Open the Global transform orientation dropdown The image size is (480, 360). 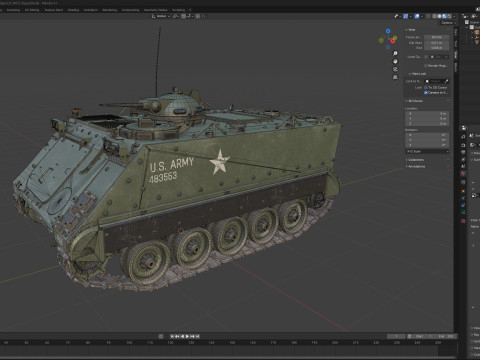click(161, 16)
